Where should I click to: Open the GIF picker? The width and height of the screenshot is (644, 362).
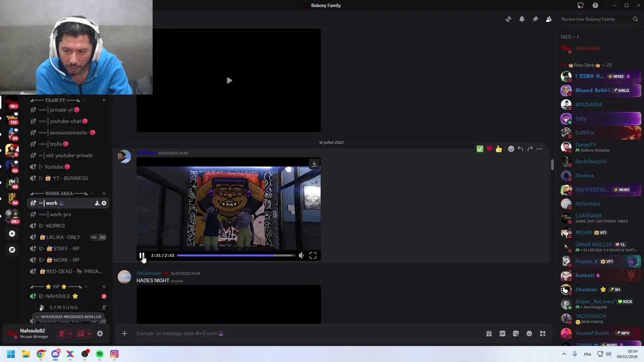point(502,333)
